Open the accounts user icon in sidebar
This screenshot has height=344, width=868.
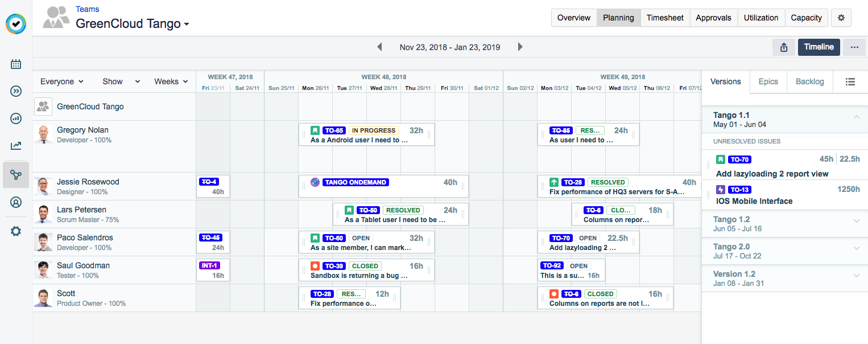(16, 202)
